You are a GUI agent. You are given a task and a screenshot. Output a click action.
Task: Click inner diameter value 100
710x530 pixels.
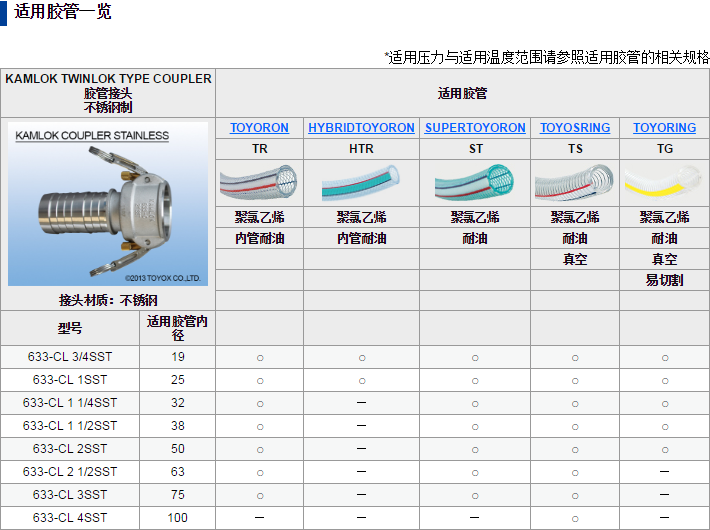[x=178, y=518]
